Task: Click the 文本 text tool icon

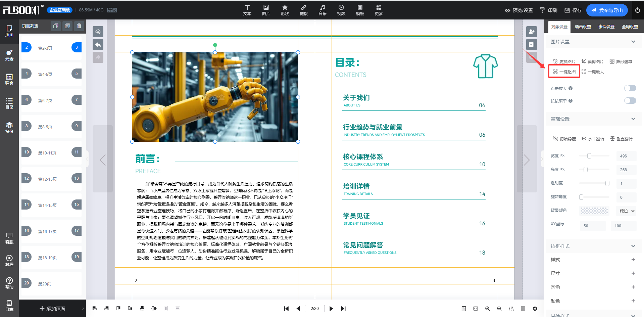Action: (x=247, y=10)
